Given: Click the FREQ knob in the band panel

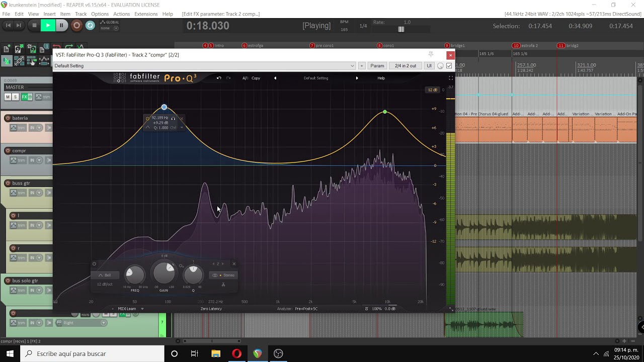Looking at the screenshot, I should click(134, 275).
